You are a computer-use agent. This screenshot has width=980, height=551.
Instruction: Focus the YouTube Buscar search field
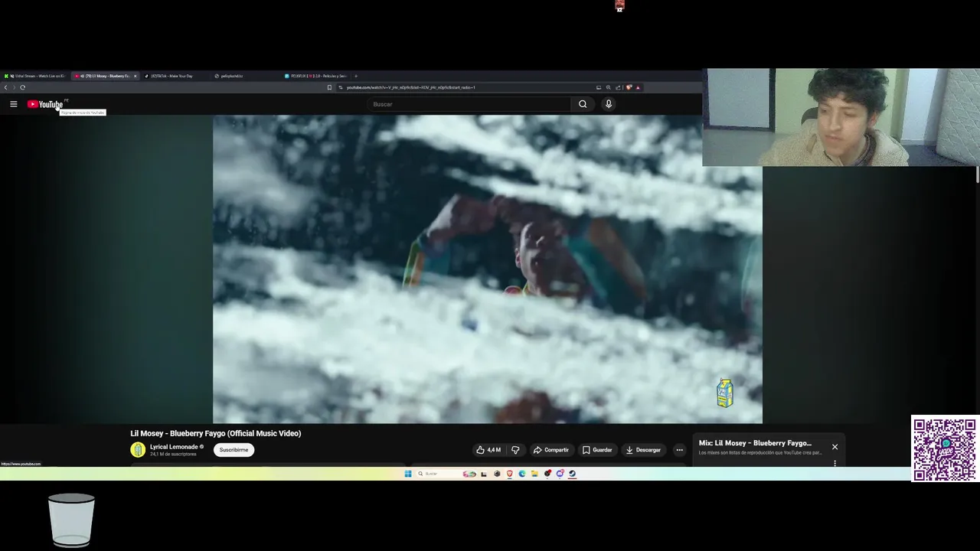click(469, 104)
